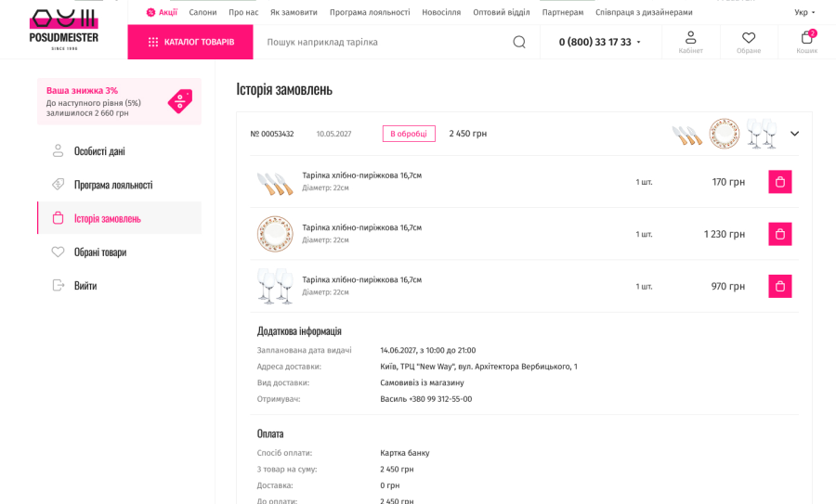836x504 pixels.
Task: Click recipient phone Василь +380 99 312-55-00
Action: pos(426,399)
